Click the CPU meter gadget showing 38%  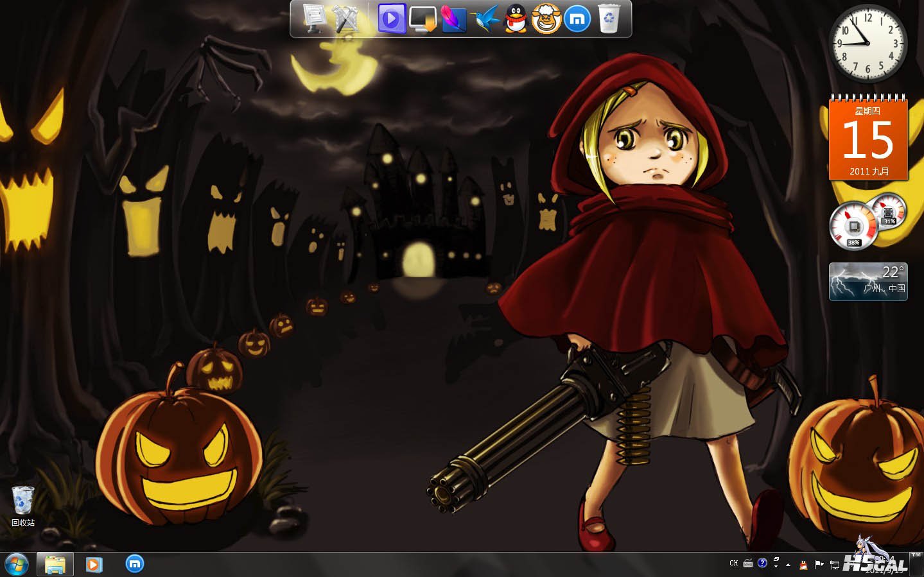pos(853,226)
